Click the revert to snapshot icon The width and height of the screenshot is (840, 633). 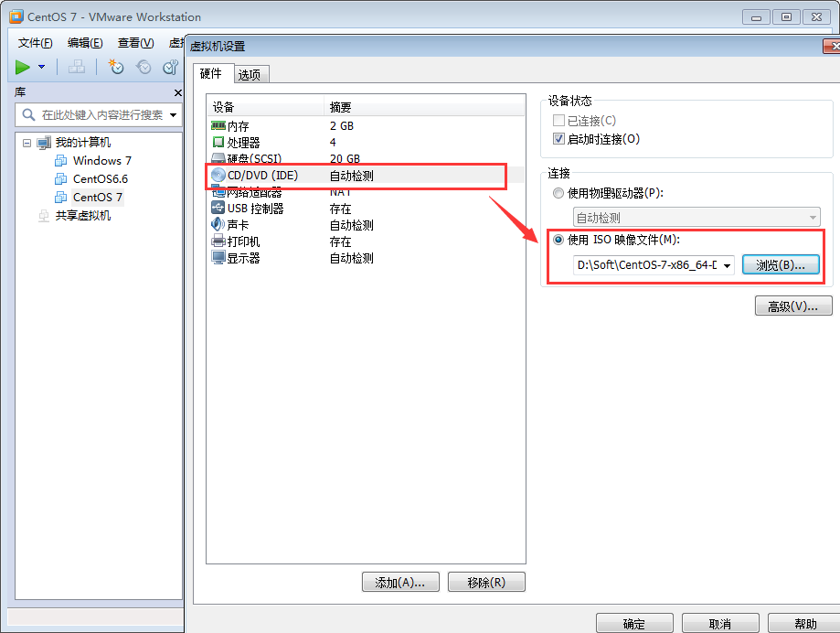coord(144,67)
